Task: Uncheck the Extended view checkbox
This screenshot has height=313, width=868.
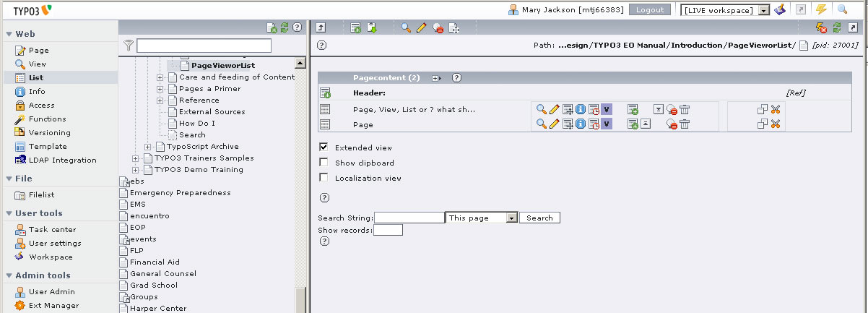Action: pos(324,147)
